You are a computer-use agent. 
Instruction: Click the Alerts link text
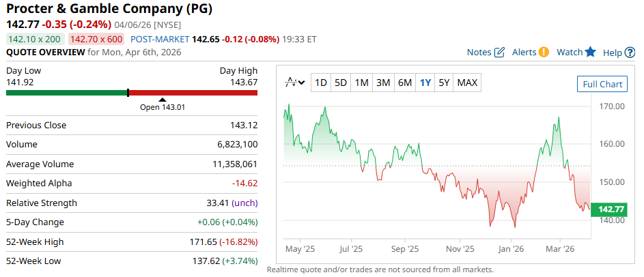[524, 53]
